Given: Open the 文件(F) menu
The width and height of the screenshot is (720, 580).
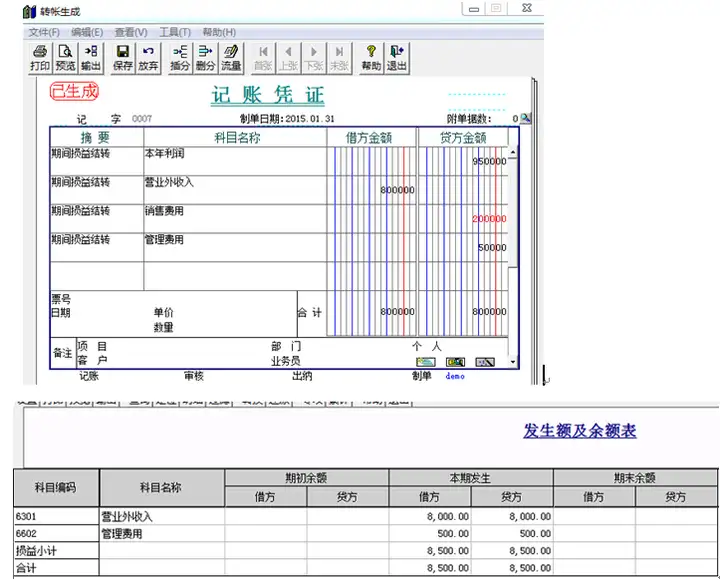Looking at the screenshot, I should pos(44,32).
